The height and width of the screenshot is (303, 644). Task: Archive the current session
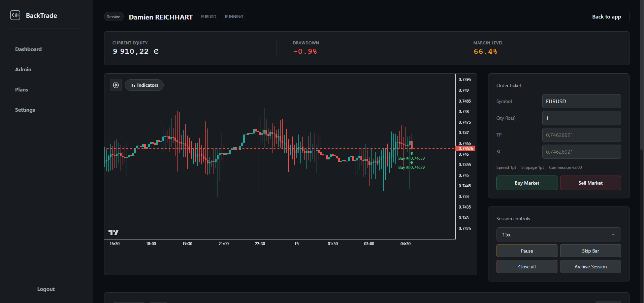pyautogui.click(x=590, y=267)
